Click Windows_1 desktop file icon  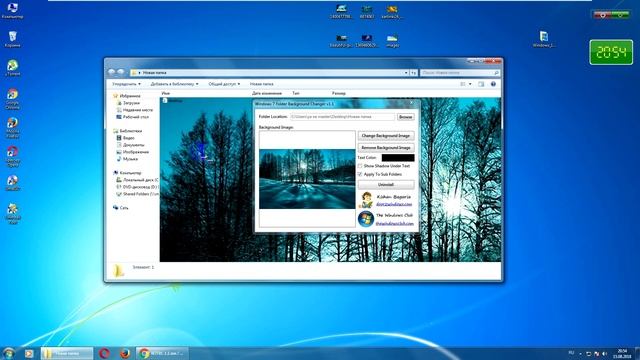coord(544,39)
